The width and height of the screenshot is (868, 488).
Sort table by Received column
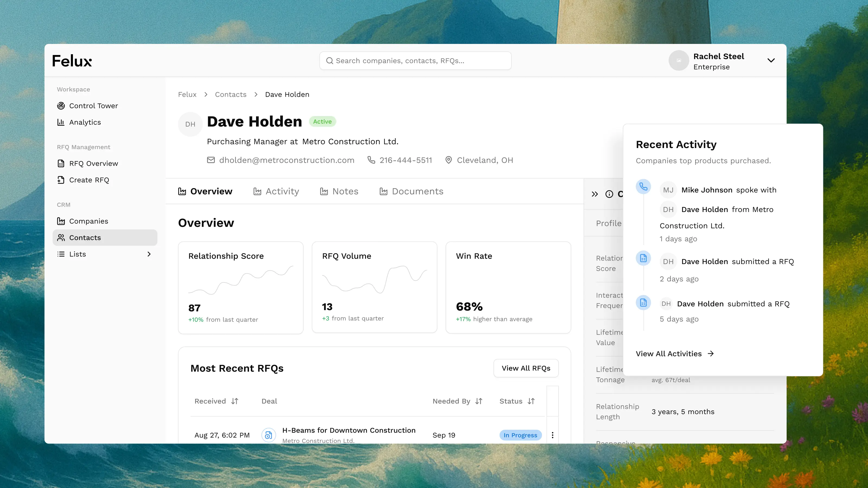235,401
